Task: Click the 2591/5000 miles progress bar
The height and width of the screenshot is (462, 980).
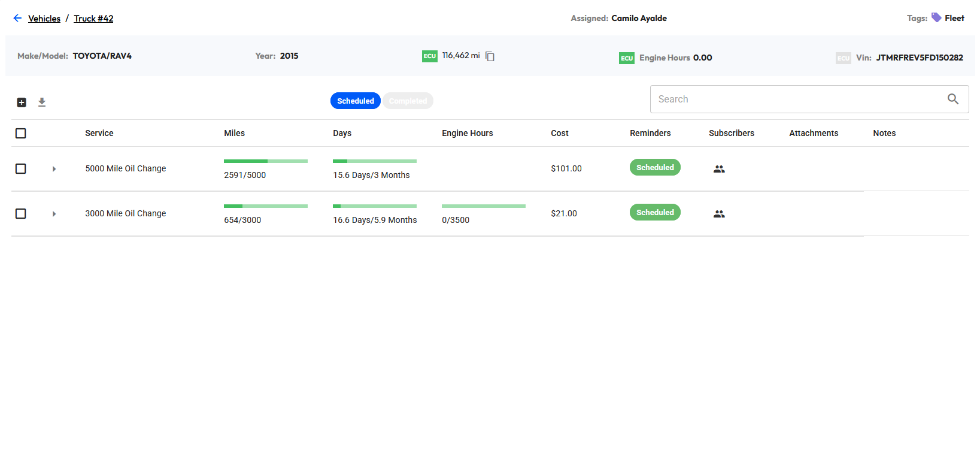Action: (266, 161)
